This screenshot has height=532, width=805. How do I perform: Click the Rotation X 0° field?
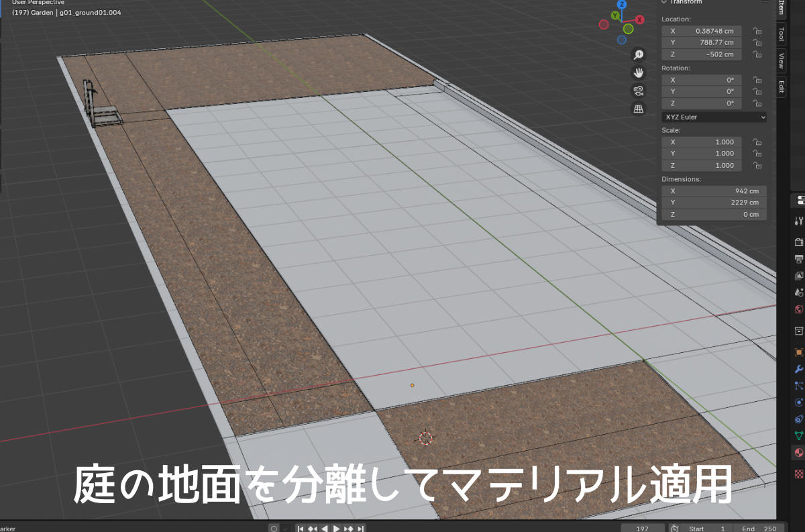pos(702,80)
